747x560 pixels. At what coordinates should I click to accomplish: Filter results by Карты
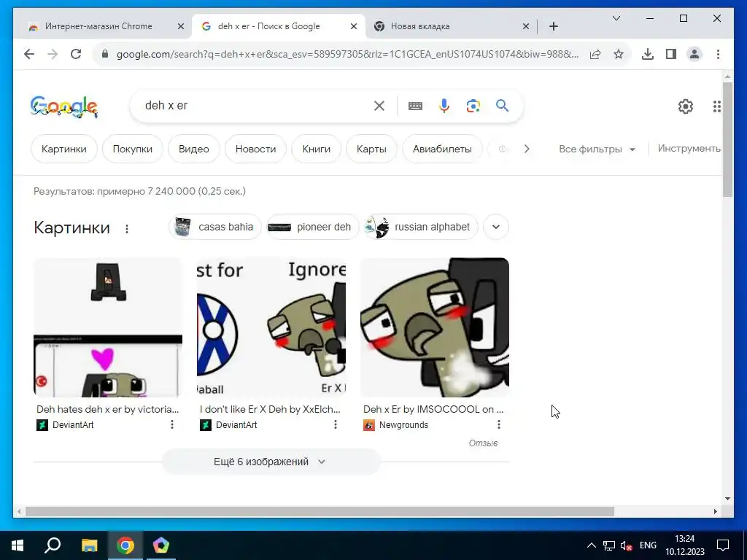tap(371, 149)
